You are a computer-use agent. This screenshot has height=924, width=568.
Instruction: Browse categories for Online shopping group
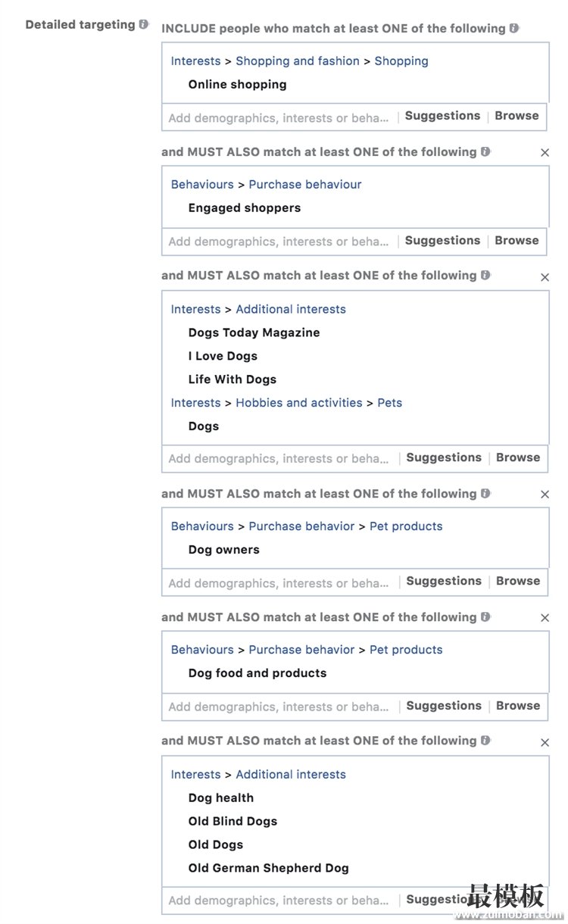tap(517, 116)
